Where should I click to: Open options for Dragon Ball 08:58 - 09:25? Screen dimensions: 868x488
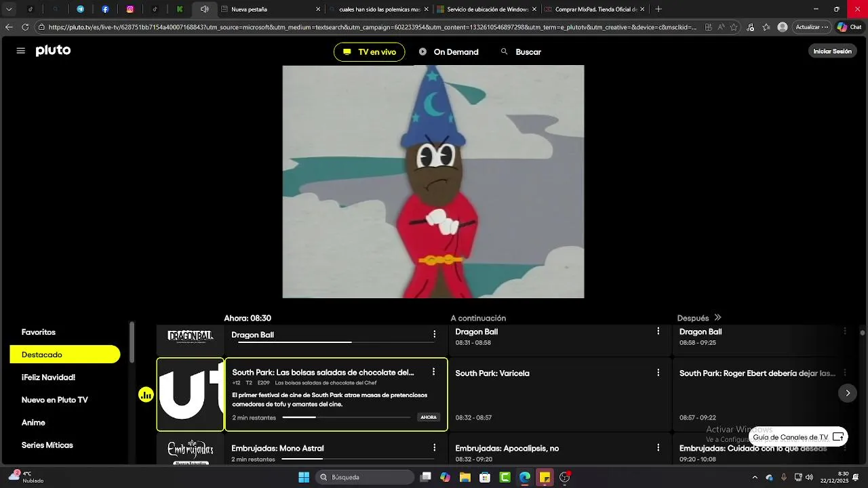point(845,331)
